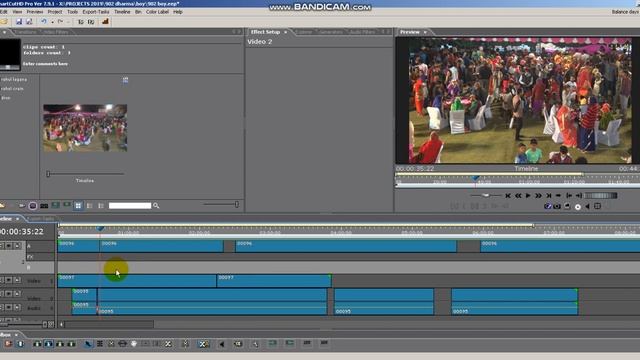Select the arrow selection tool in Toolbox
Viewport: 640px width, 360px height.
click(88, 344)
